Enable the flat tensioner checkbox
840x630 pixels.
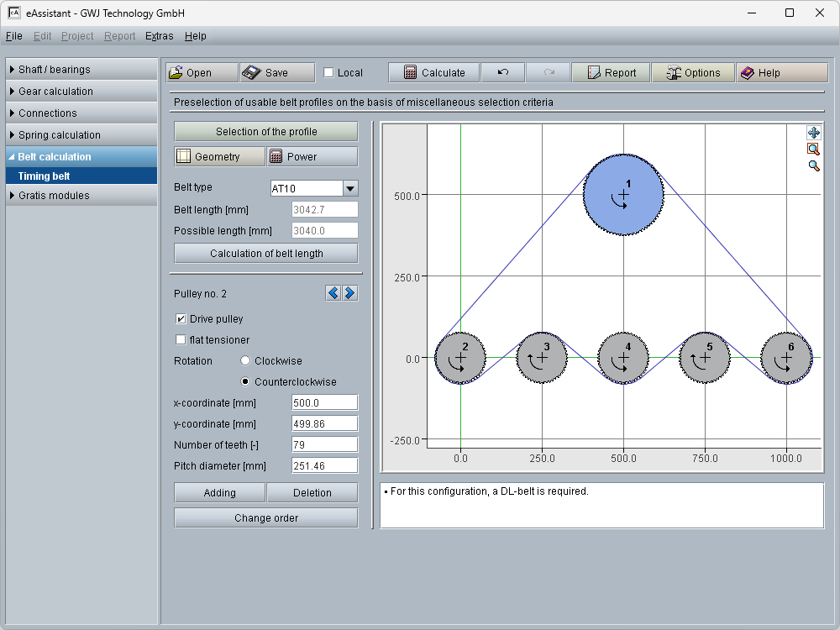[181, 340]
